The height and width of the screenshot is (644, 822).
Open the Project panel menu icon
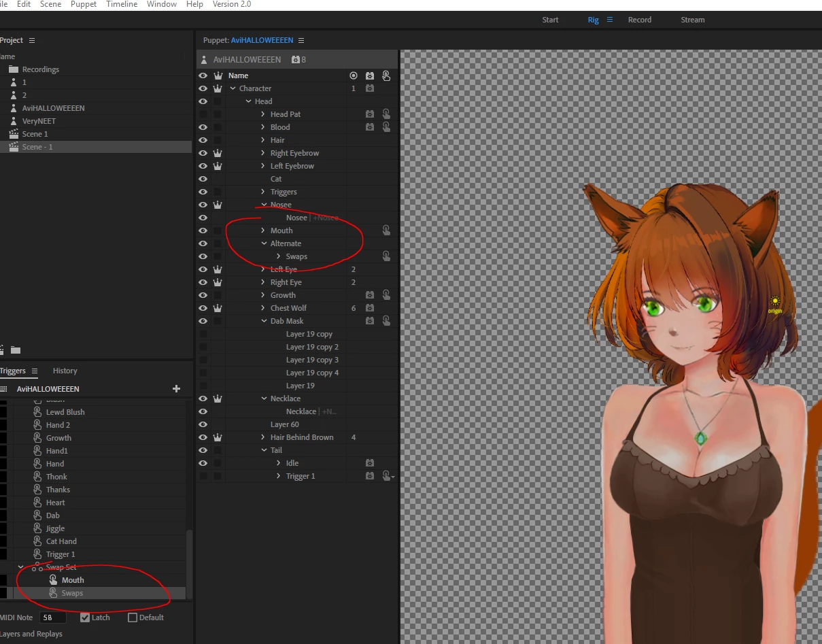click(32, 40)
